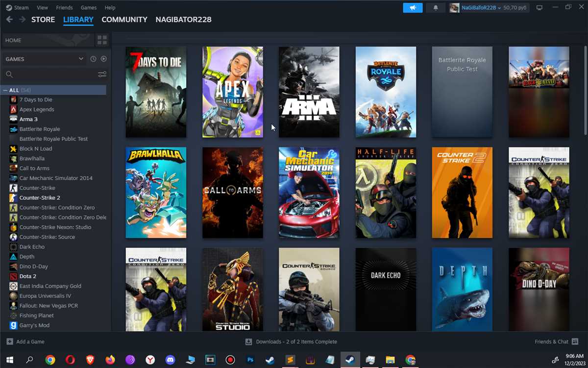The height and width of the screenshot is (368, 588).
Task: Open the Friends & Chat icon
Action: tap(575, 342)
